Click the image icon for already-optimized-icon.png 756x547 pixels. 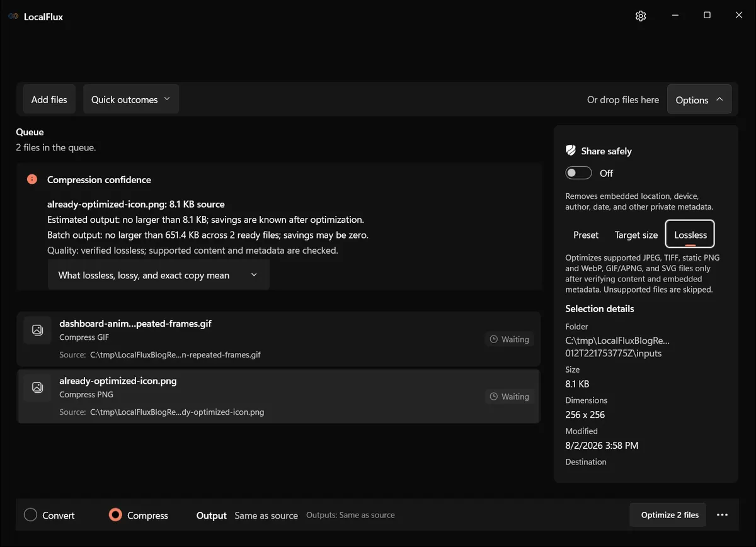(37, 387)
